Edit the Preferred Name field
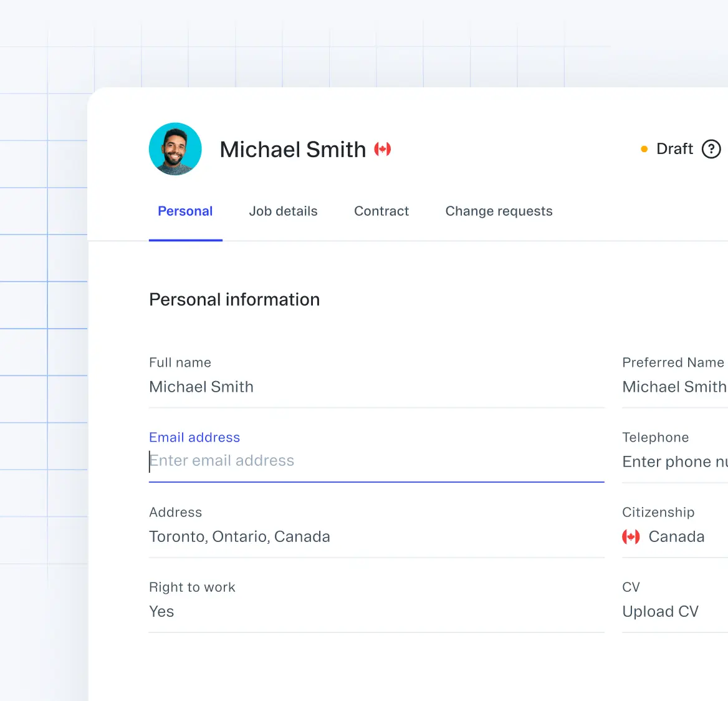This screenshot has height=701, width=728. (674, 387)
